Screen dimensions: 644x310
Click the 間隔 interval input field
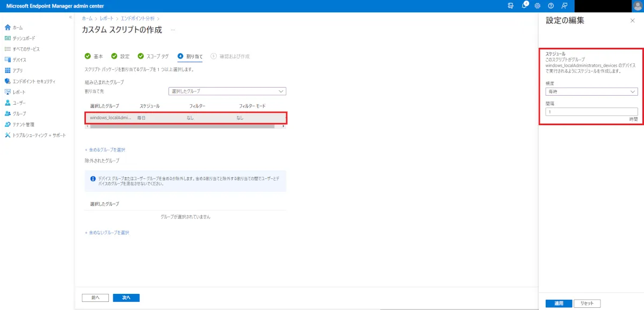coord(591,112)
